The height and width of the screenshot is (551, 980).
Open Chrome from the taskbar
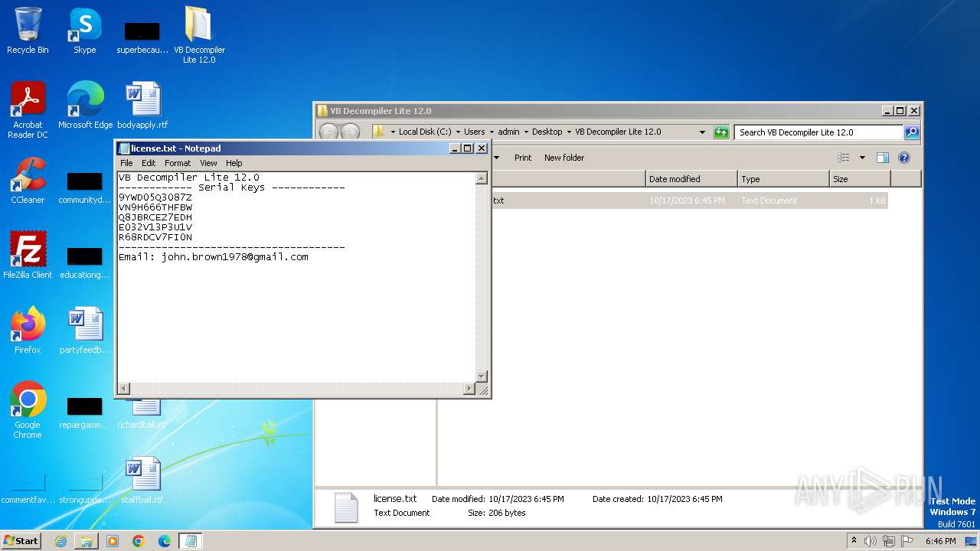pyautogui.click(x=139, y=541)
